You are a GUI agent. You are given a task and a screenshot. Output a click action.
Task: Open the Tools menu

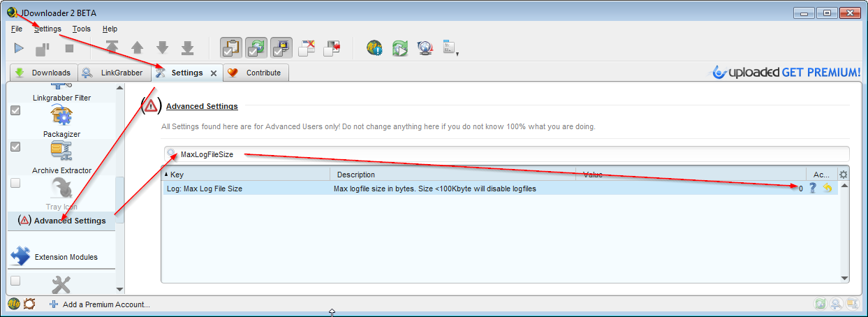[x=82, y=29]
